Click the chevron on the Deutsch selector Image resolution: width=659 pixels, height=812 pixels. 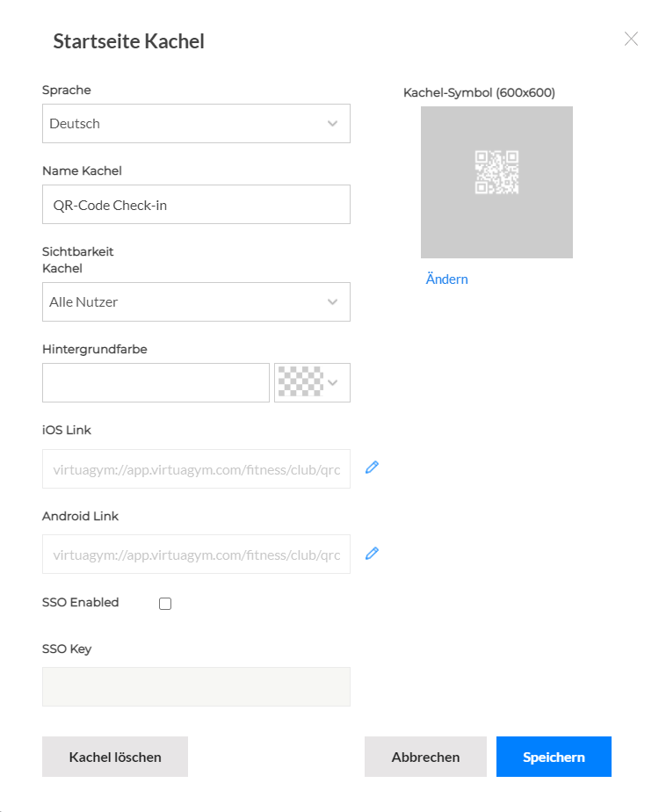333,123
